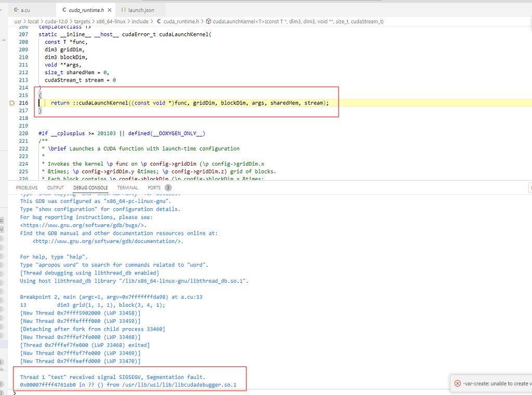532x395 pixels.
Task: Open the PROBLEMS panel tab
Action: tap(27, 187)
